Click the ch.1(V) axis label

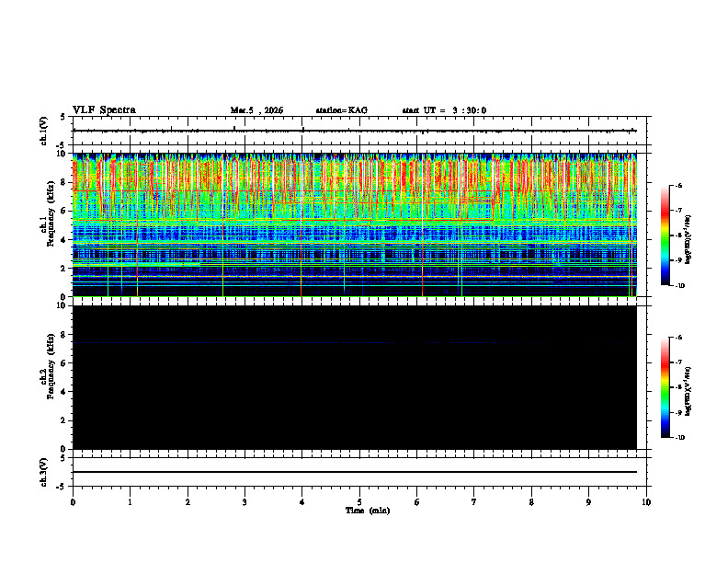click(x=44, y=131)
